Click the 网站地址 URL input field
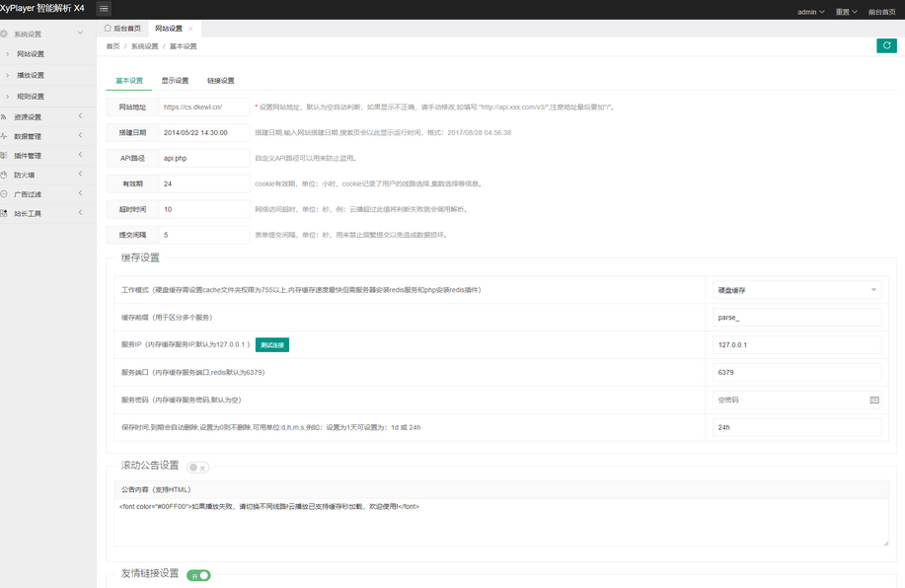The image size is (905, 588). [x=203, y=107]
